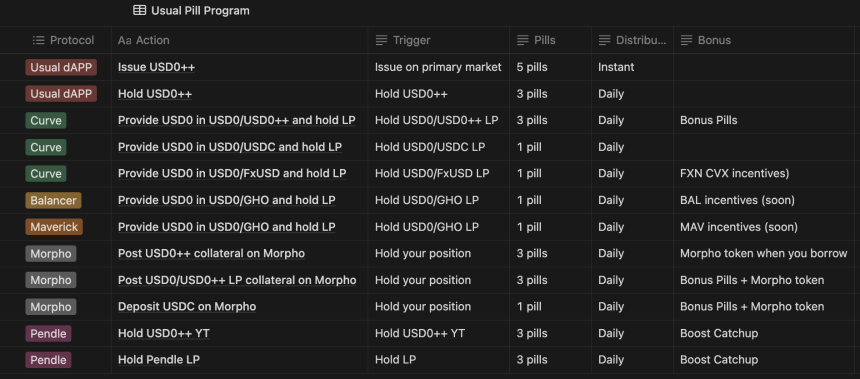Image resolution: width=860 pixels, height=379 pixels.
Task: Open Maverick row's Provide USD0 in USD0/GHO action
Action: click(x=227, y=227)
